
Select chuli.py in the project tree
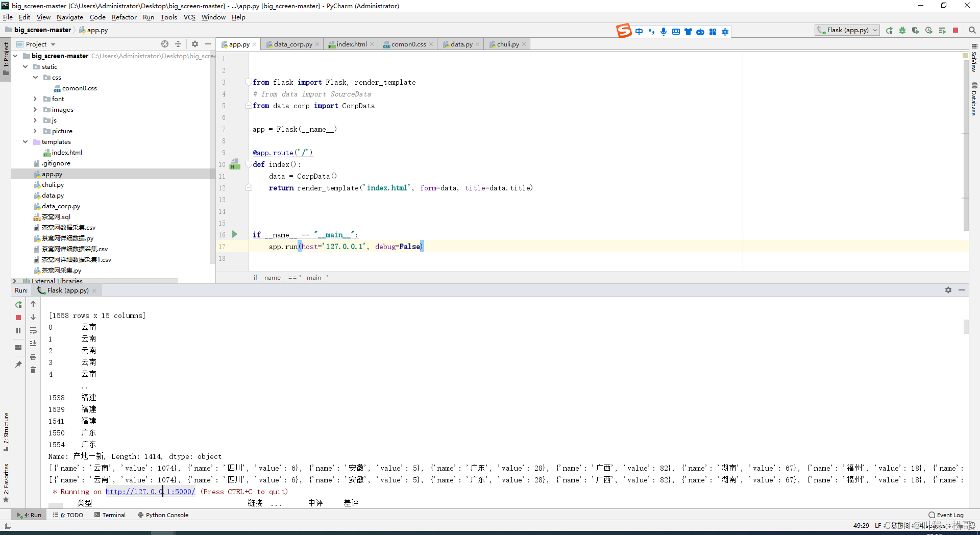pyautogui.click(x=53, y=185)
